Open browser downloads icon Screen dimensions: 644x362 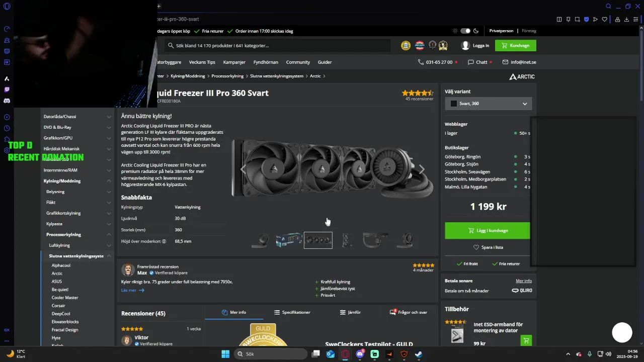click(627, 20)
